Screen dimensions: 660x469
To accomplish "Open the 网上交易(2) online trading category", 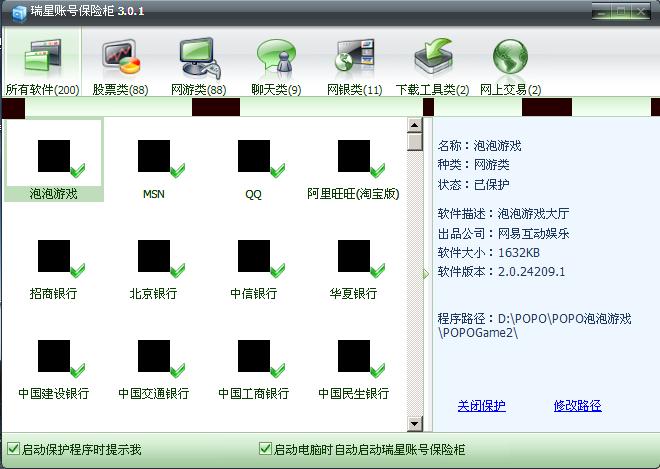I will [x=510, y=67].
